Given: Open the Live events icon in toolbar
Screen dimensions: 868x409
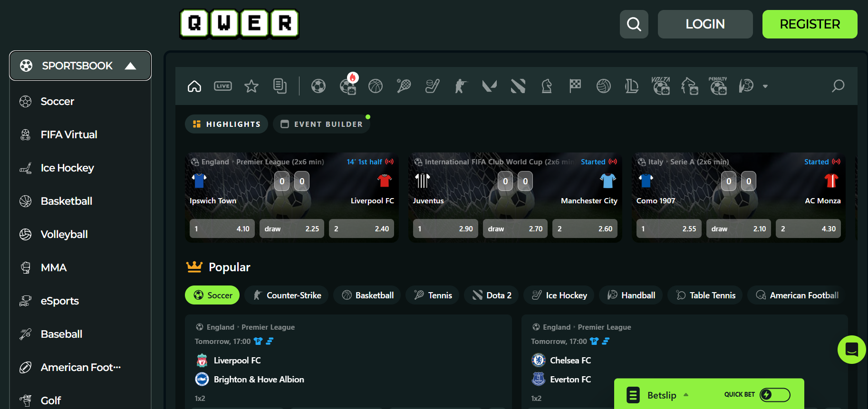Looking at the screenshot, I should [x=222, y=86].
